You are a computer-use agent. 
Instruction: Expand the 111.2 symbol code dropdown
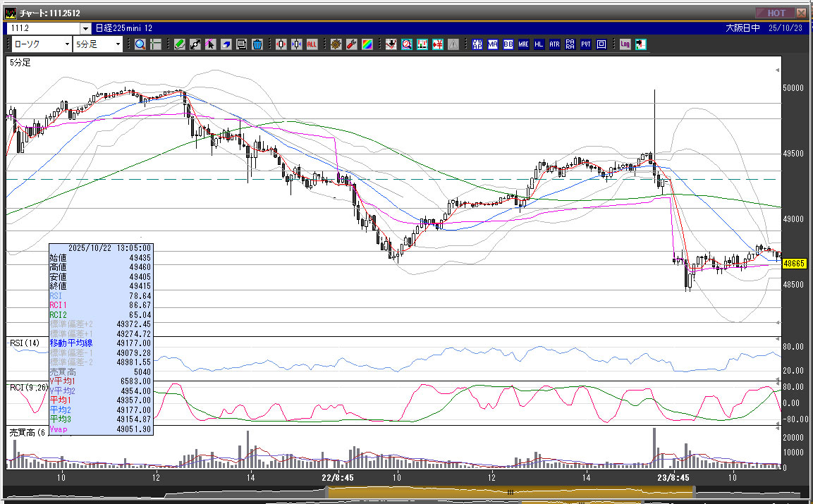point(85,28)
